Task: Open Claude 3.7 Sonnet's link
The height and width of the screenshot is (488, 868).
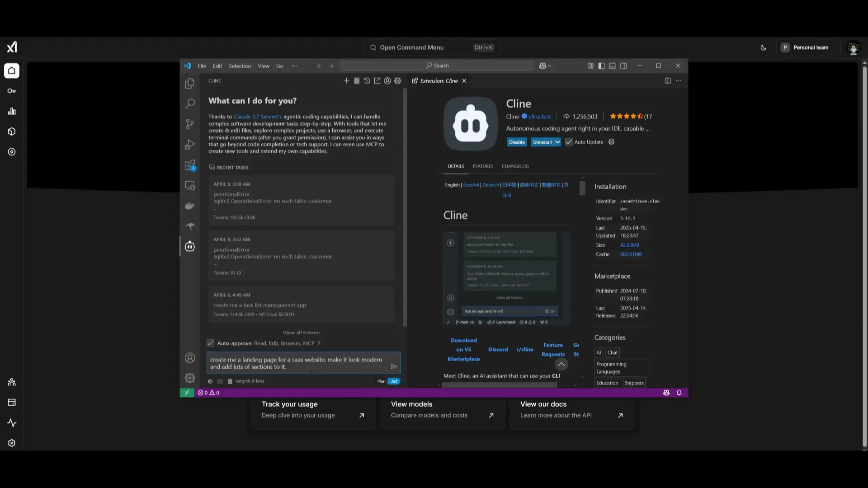Action: click(258, 117)
